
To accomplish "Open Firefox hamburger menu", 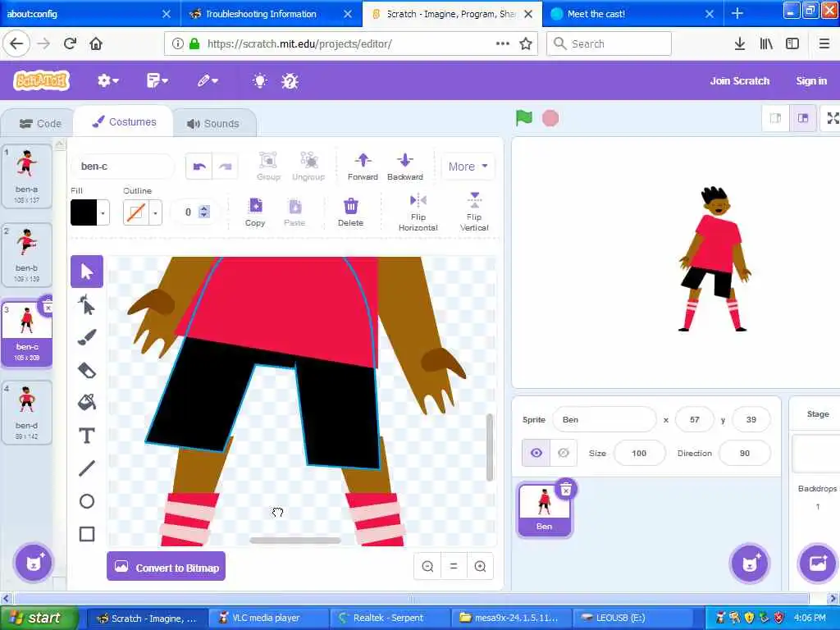I will (x=824, y=43).
